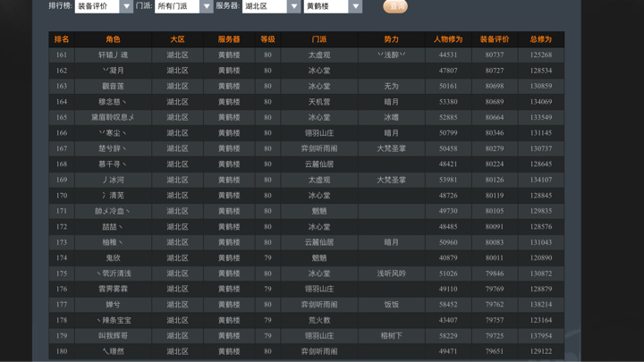Select character name 黛眉聆叹息
The width and height of the screenshot is (644, 362).
point(113,117)
